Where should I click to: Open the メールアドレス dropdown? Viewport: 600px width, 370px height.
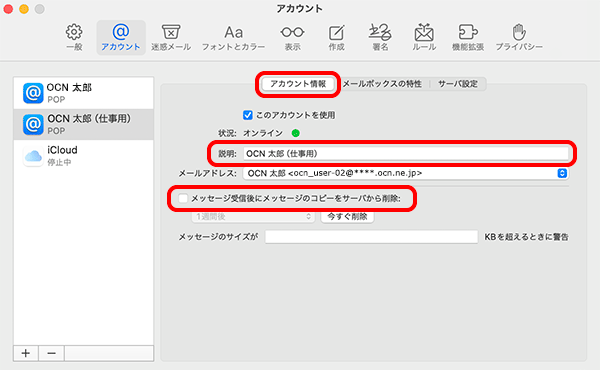coord(406,173)
